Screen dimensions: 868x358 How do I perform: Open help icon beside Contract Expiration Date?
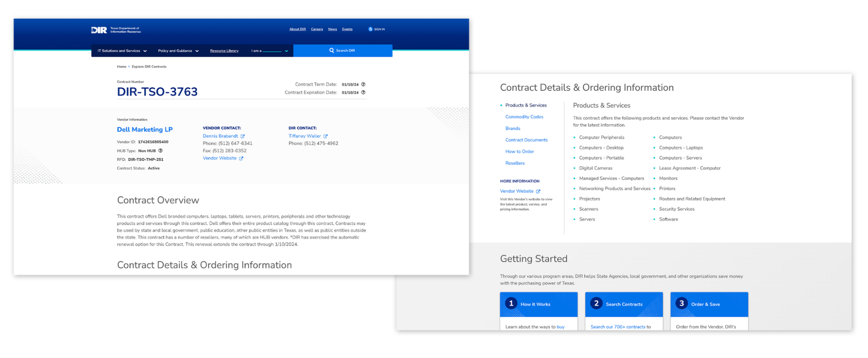[363, 93]
